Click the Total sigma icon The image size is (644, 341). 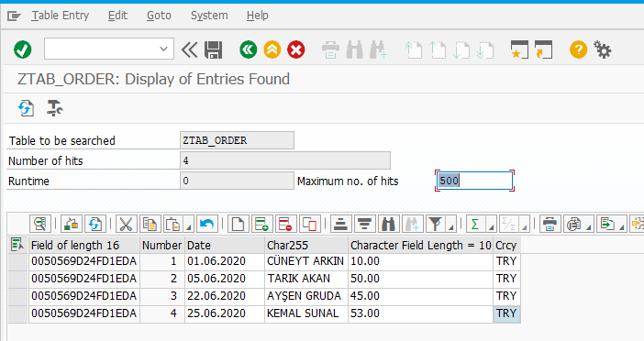[475, 224]
